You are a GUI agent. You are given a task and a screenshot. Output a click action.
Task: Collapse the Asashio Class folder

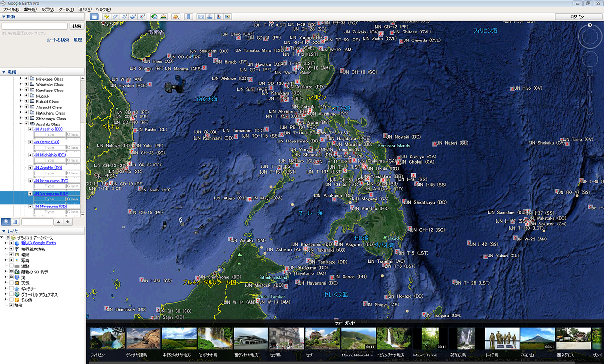[21, 124]
